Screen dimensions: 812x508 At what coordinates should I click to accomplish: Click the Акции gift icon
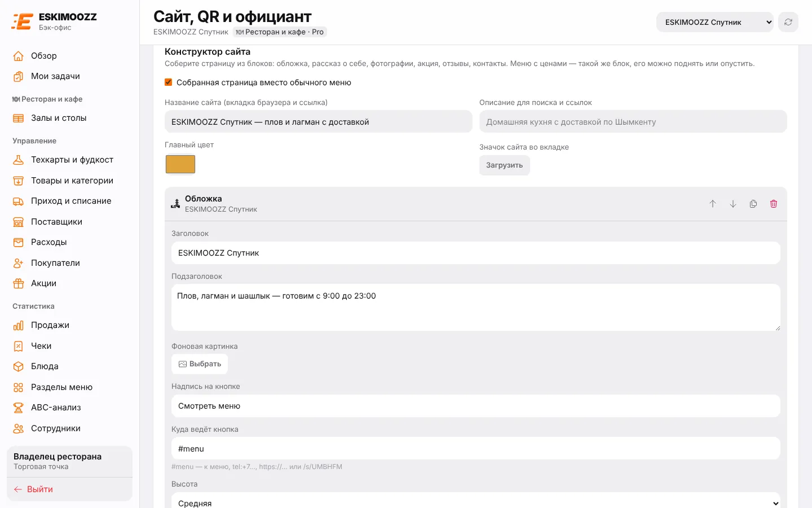pyautogui.click(x=19, y=283)
